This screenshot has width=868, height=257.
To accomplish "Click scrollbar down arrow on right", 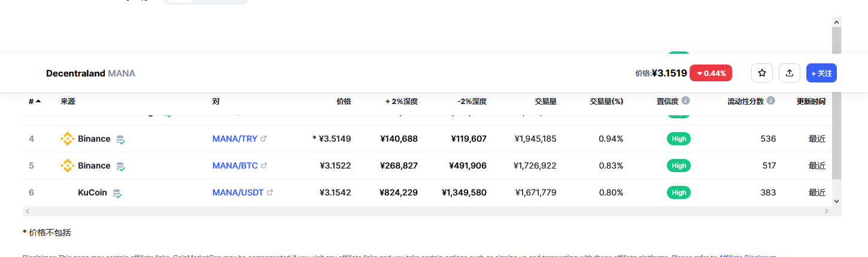I will click(x=836, y=202).
